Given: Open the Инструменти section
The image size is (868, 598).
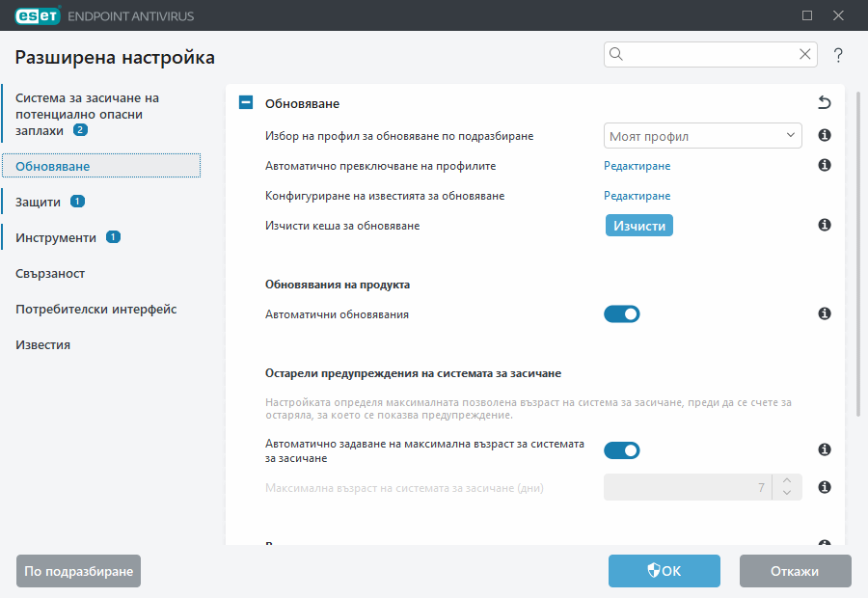Looking at the screenshot, I should coord(56,236).
